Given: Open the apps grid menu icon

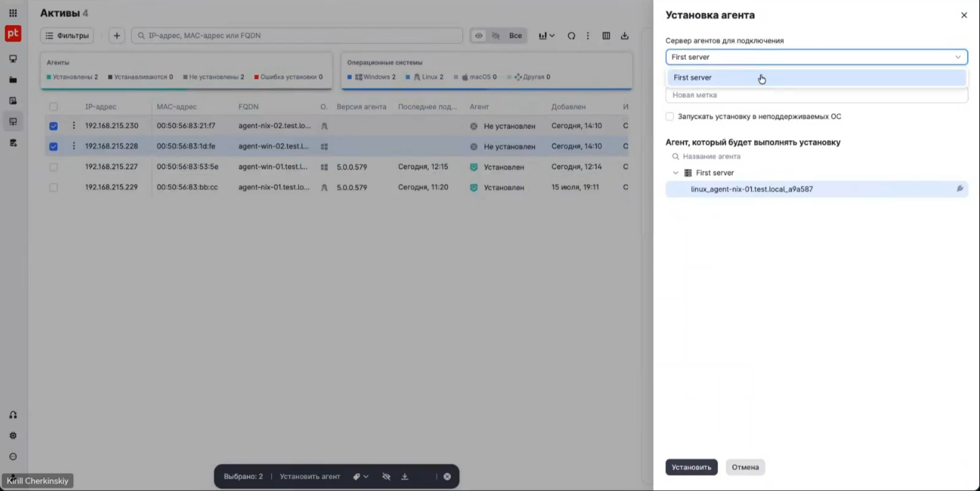Looking at the screenshot, I should [13, 13].
